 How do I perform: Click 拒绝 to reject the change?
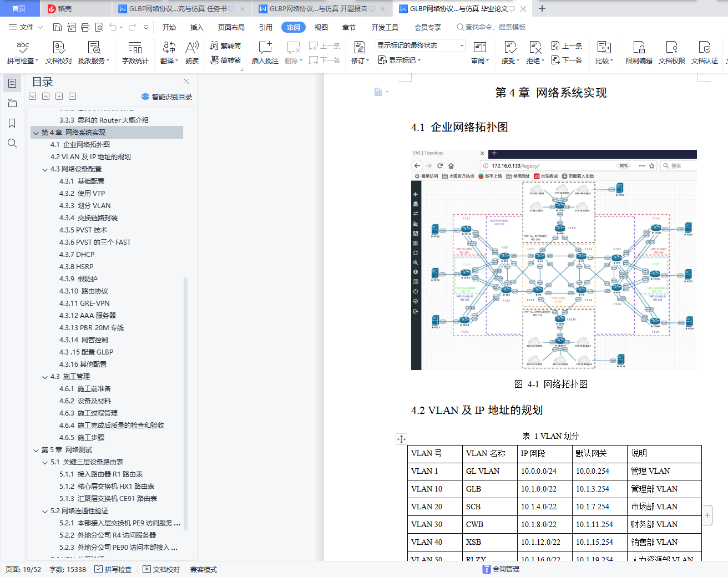click(535, 53)
